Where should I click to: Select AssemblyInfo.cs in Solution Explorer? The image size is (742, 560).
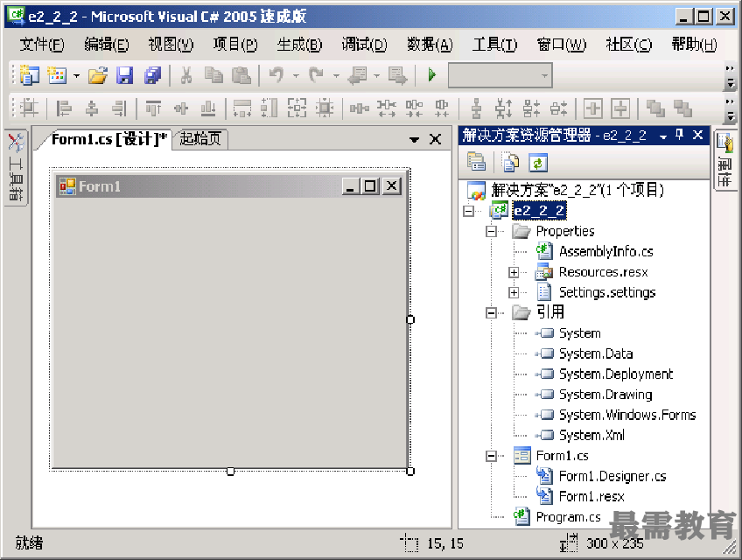tap(605, 251)
